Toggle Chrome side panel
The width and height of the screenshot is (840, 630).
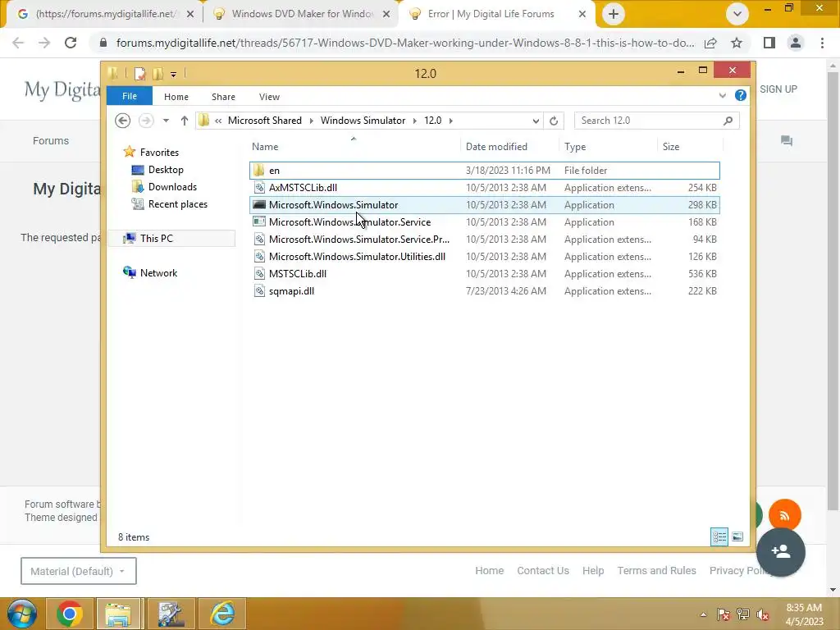tap(769, 43)
